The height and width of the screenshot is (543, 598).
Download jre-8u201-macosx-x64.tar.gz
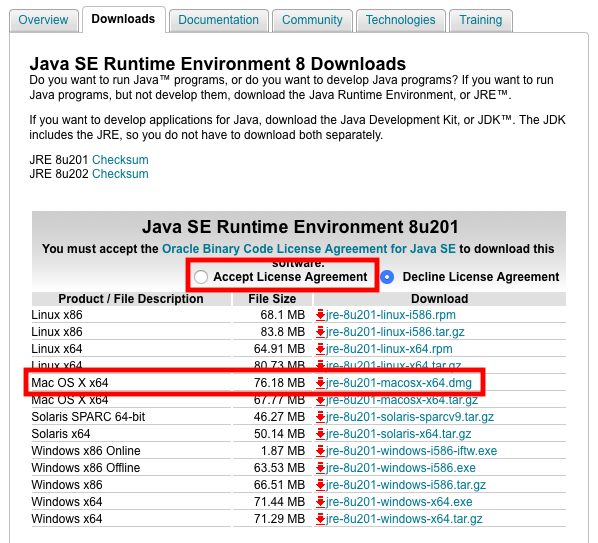click(x=402, y=400)
